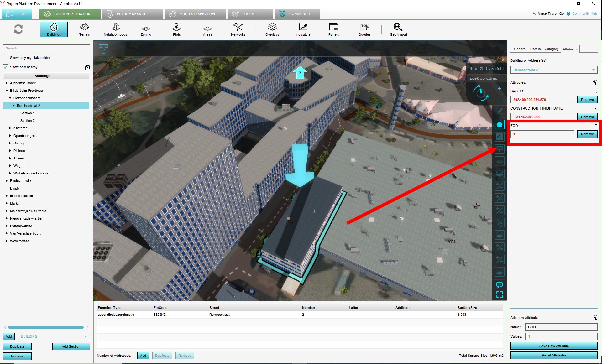This screenshot has width=602, height=364.
Task: Switch to the Category tab
Action: pos(551,49)
